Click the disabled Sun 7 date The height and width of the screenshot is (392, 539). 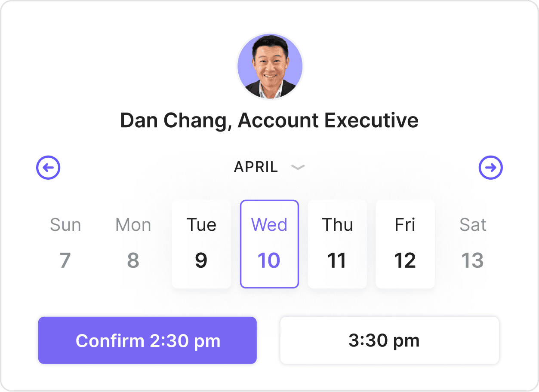pos(65,244)
